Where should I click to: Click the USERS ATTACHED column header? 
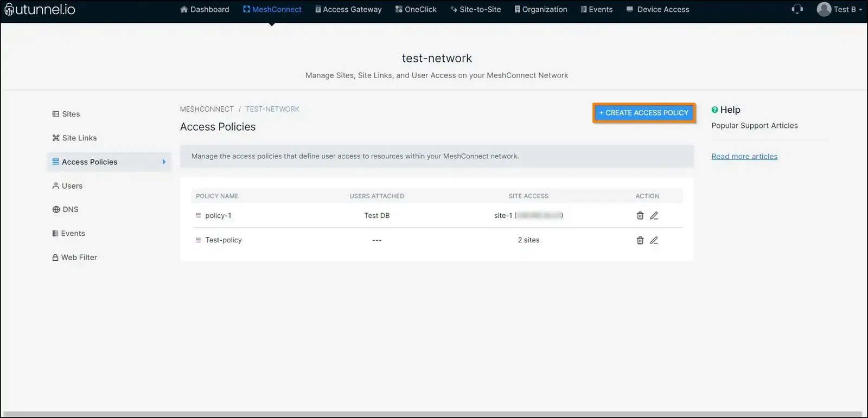click(377, 196)
